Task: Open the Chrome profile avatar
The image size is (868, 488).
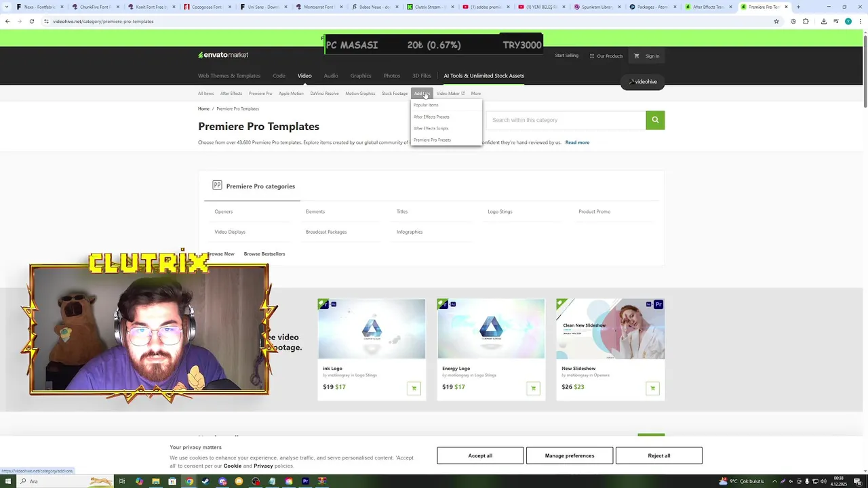Action: (848, 21)
